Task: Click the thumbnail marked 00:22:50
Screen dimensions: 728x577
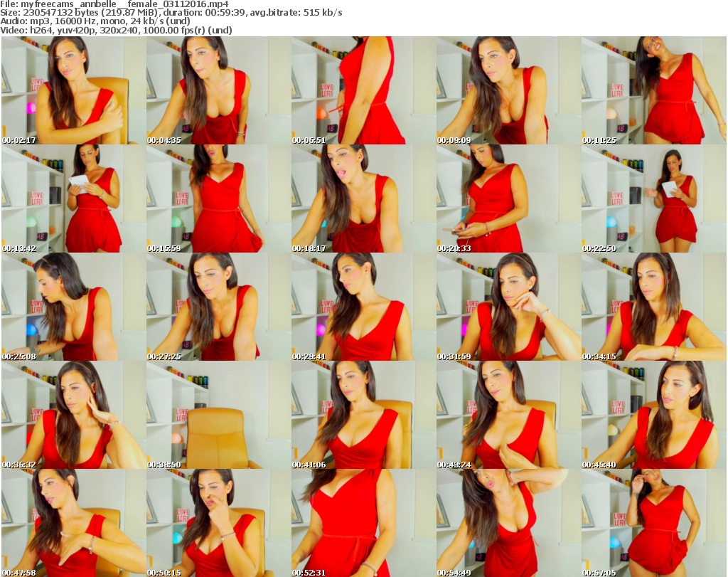Action: pos(653,198)
